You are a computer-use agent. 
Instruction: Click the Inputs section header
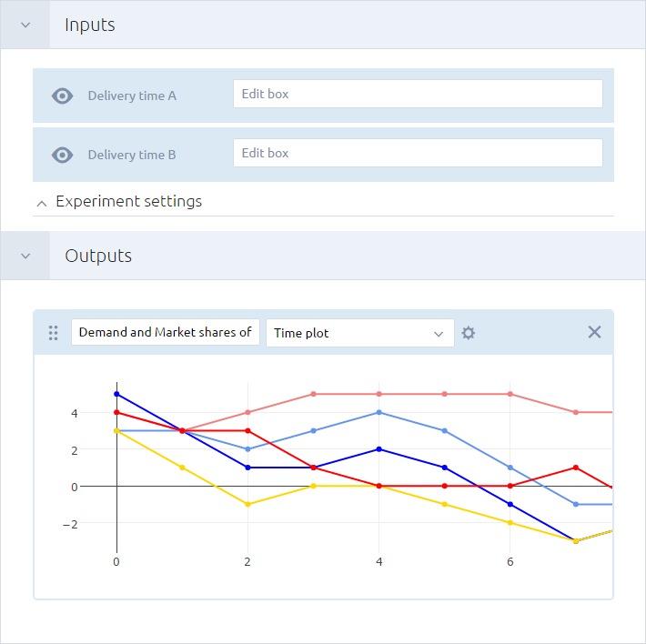tap(323, 25)
